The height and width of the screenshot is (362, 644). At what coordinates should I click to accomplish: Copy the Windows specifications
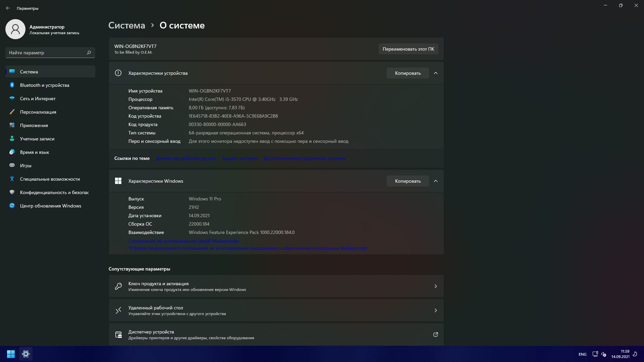point(408,181)
